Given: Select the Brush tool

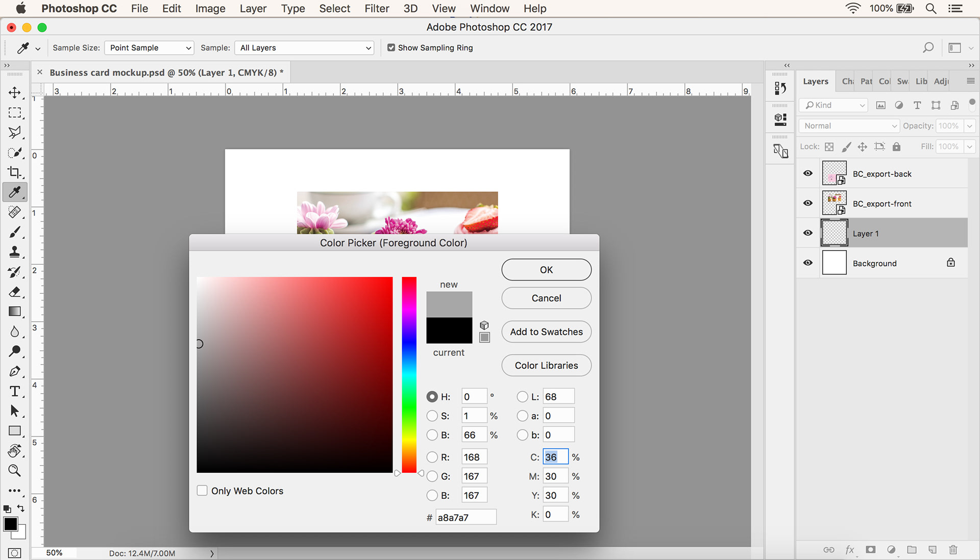Looking at the screenshot, I should point(15,232).
